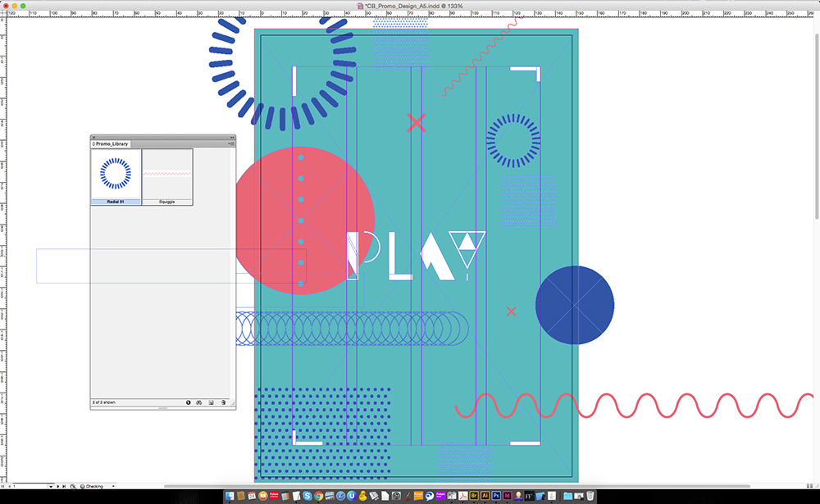Viewport: 820px width, 504px height.
Task: Go to last page using status bar arrow
Action: click(64, 486)
